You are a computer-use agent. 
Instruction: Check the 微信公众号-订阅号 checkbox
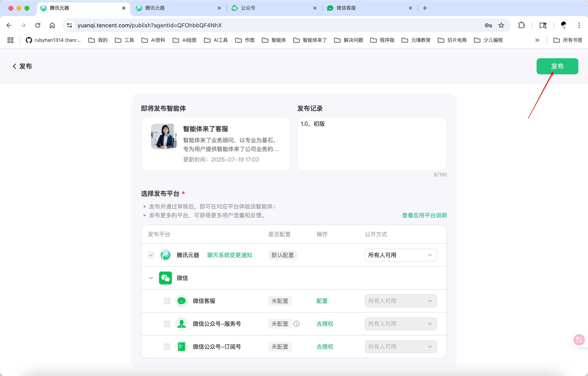point(167,346)
